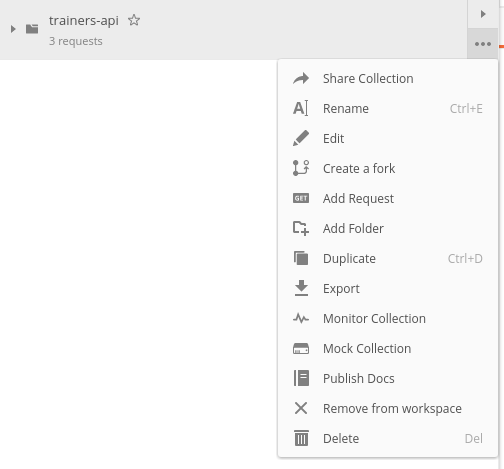
Task: Click the Export download icon
Action: click(x=301, y=288)
